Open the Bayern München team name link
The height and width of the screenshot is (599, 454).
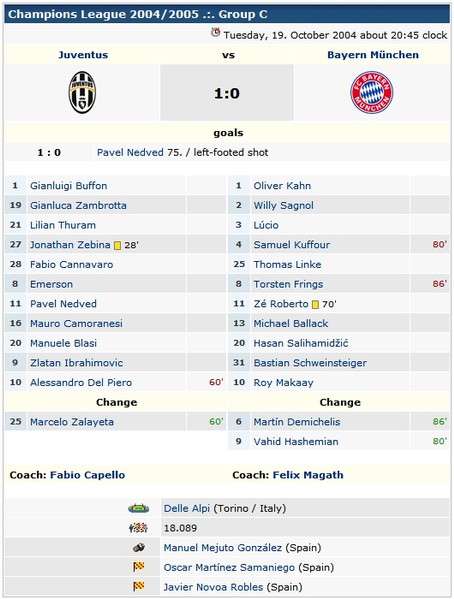(x=373, y=55)
